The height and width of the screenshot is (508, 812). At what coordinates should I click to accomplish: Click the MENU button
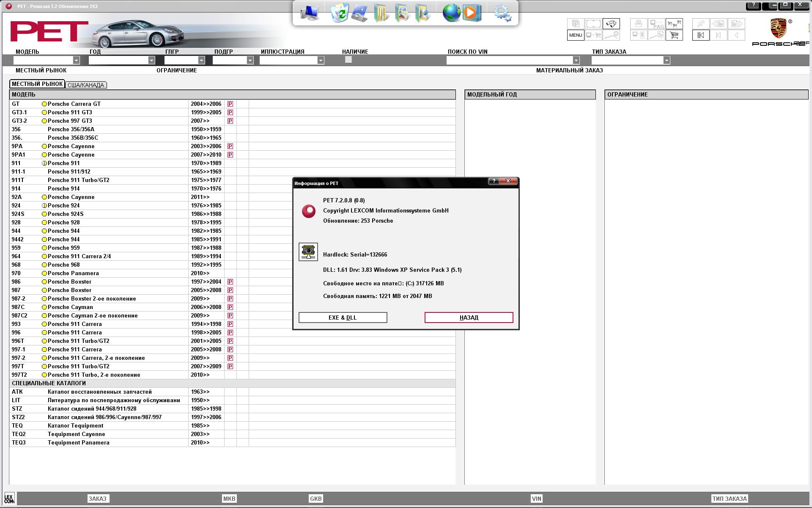tap(576, 35)
